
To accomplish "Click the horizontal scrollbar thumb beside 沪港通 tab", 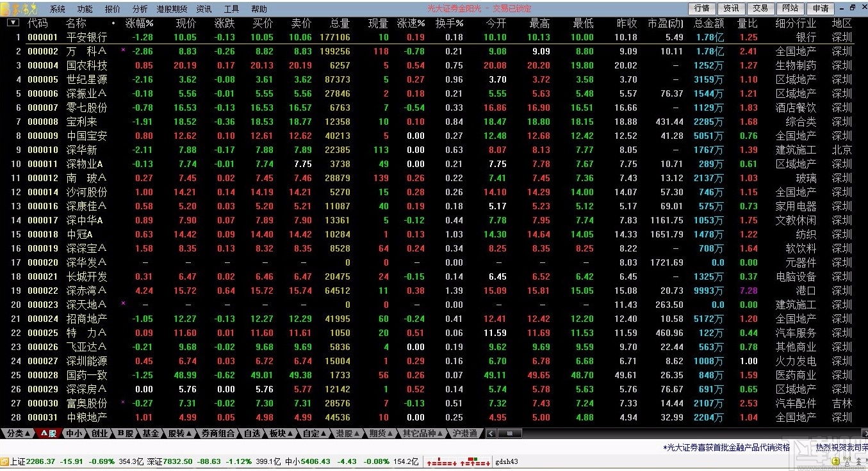I will click(x=509, y=433).
